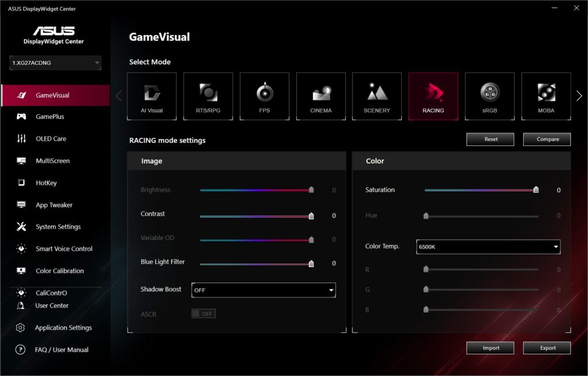Screen dimensions: 588x376
Task: Open App Tweaker section
Action: coord(56,205)
